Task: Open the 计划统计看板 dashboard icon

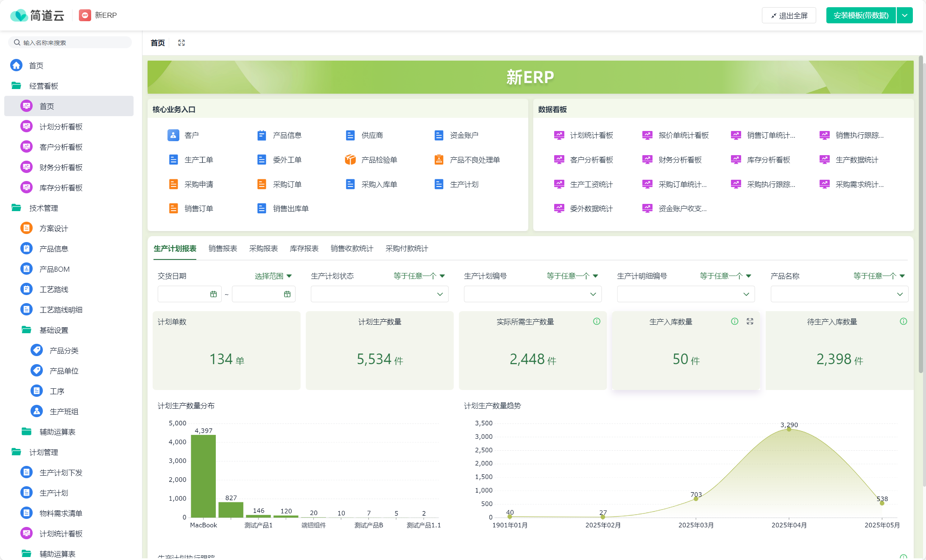Action: tap(559, 135)
